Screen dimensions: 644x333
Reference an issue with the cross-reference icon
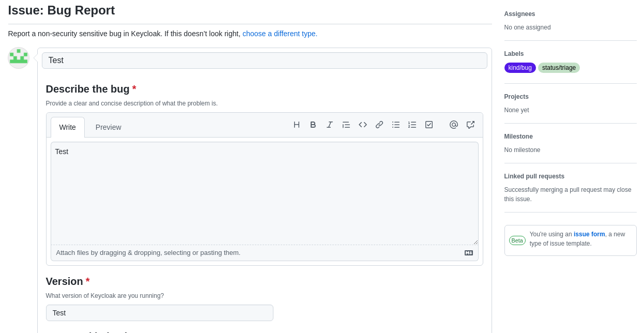click(470, 125)
